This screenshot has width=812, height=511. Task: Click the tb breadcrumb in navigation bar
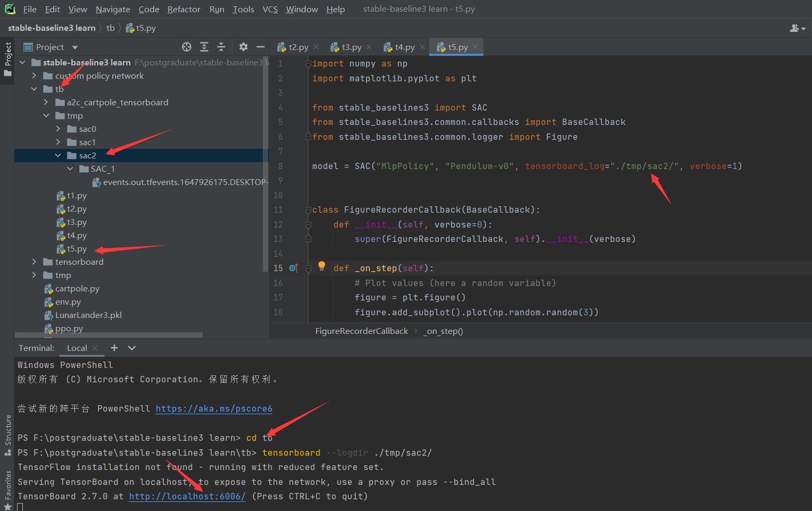(x=110, y=28)
